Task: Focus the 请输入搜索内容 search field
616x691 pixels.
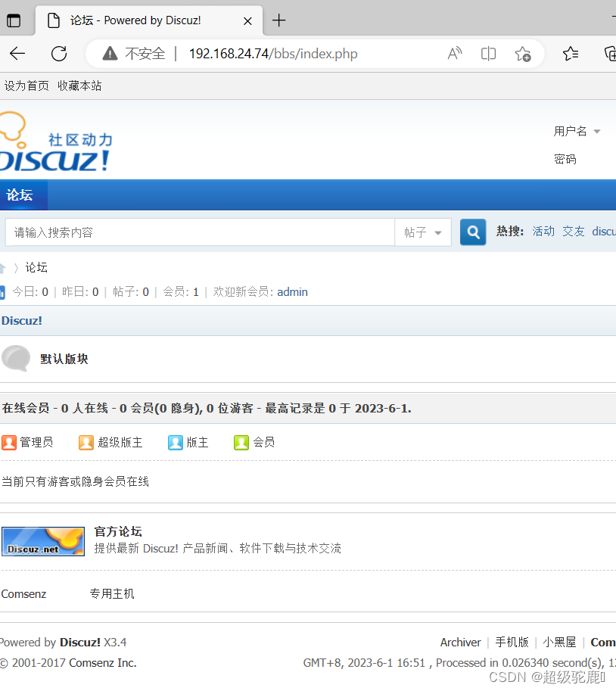Action: pos(200,232)
